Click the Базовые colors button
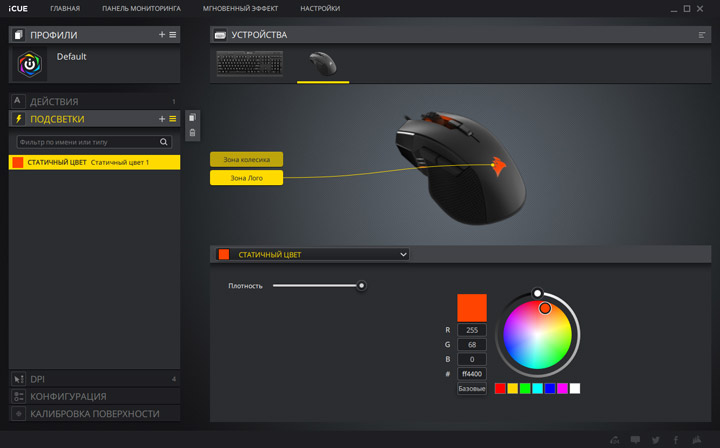Image resolution: width=720 pixels, height=448 pixels. click(x=472, y=388)
